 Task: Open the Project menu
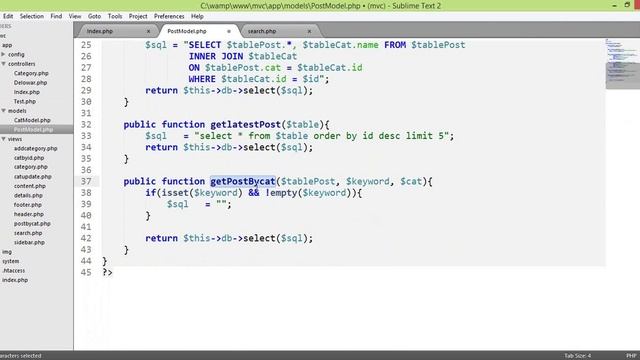click(x=138, y=16)
